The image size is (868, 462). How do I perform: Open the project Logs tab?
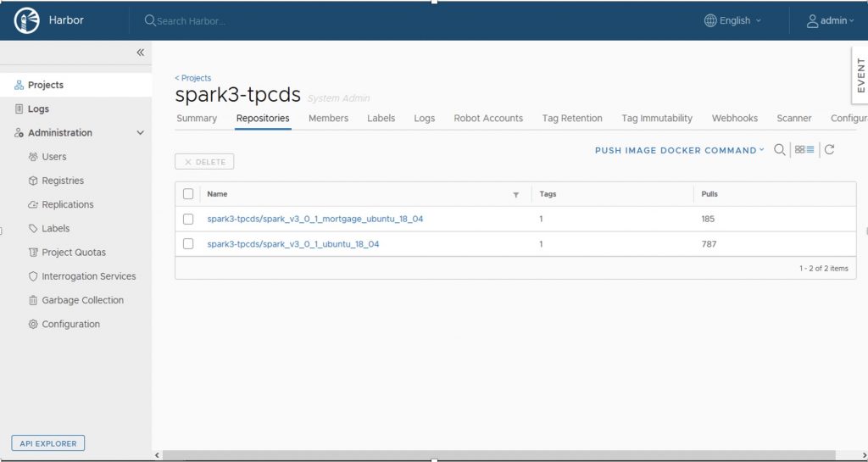[425, 119]
